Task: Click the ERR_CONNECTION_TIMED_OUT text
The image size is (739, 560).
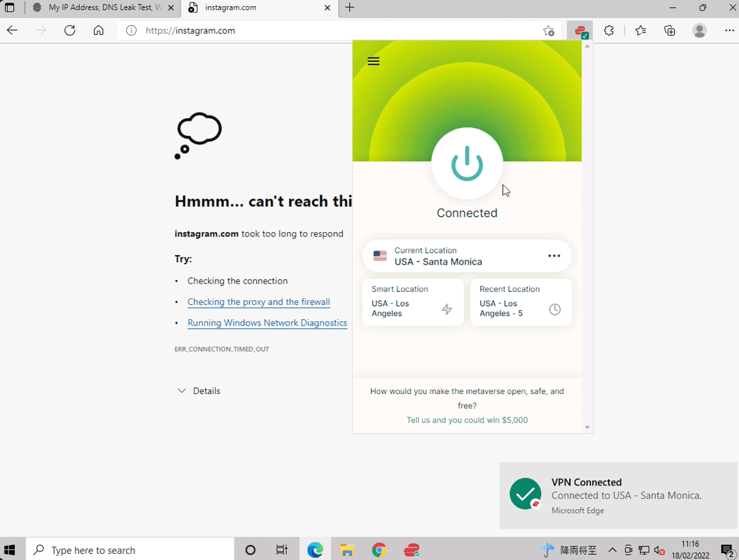Action: click(222, 349)
